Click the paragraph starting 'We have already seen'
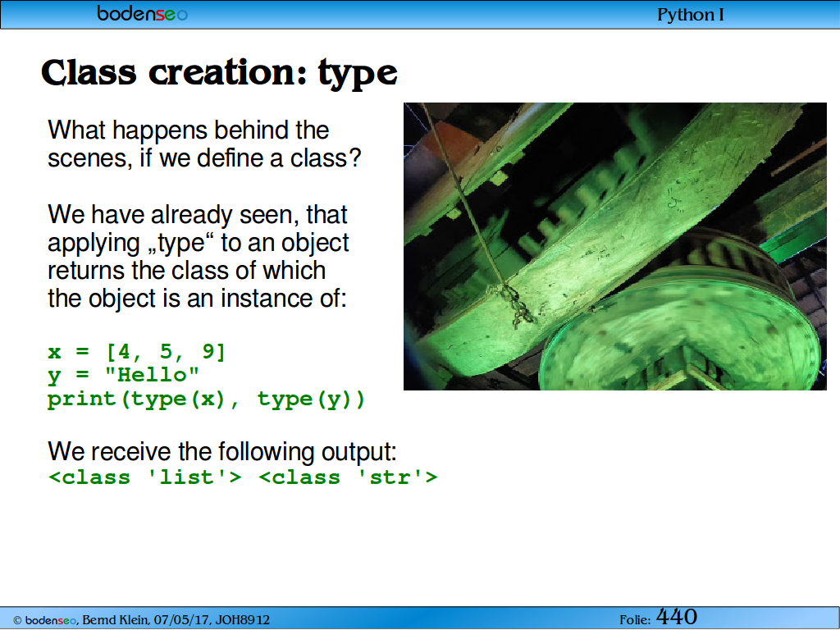The width and height of the screenshot is (840, 630). pyautogui.click(x=199, y=256)
